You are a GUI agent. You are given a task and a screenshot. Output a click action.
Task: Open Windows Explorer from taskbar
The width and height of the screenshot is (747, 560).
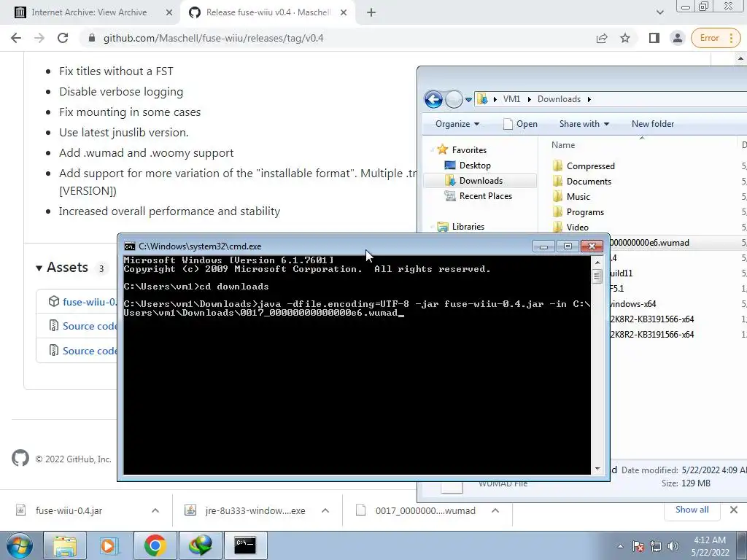(65, 545)
